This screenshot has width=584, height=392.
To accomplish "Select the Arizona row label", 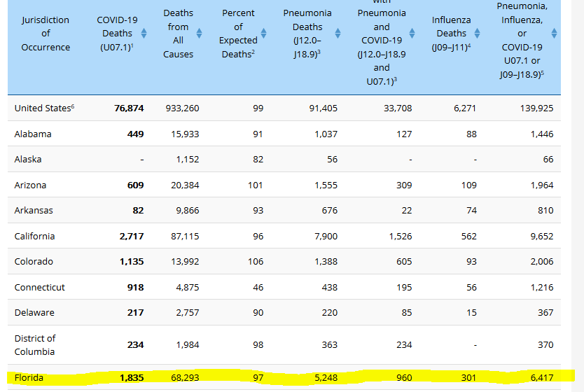I will pos(30,185).
